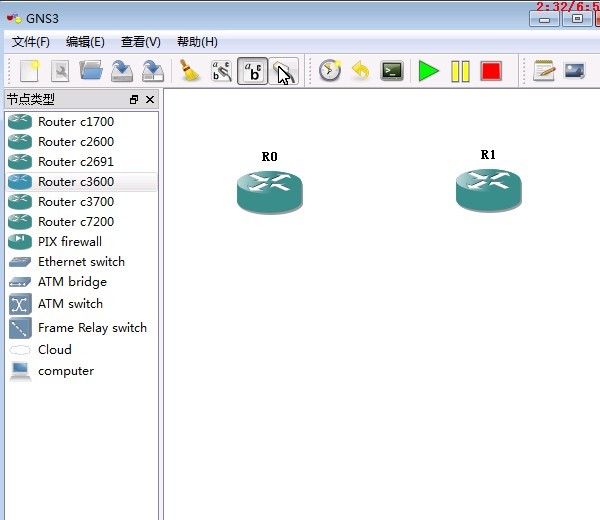The image size is (600, 520).
Task: Open the snapshot clock icon
Action: click(329, 71)
